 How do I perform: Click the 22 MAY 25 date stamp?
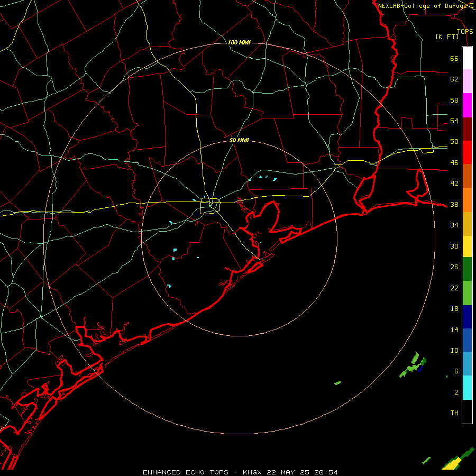tap(288, 472)
